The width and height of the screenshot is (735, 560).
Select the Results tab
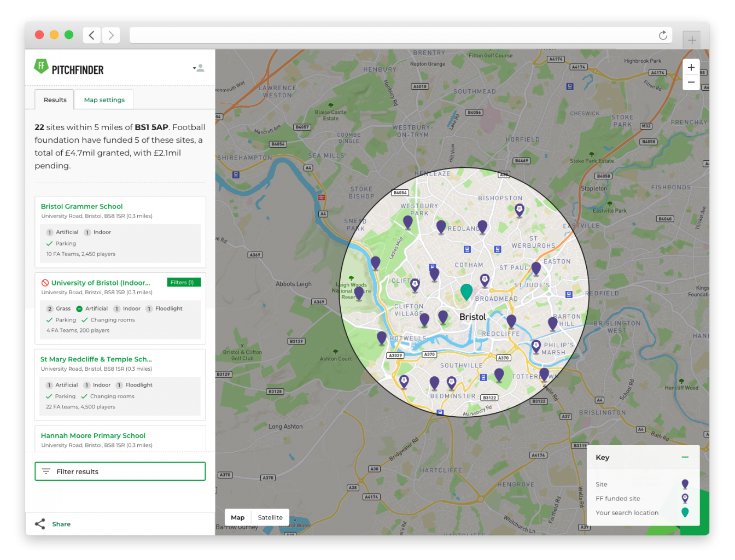pyautogui.click(x=54, y=100)
